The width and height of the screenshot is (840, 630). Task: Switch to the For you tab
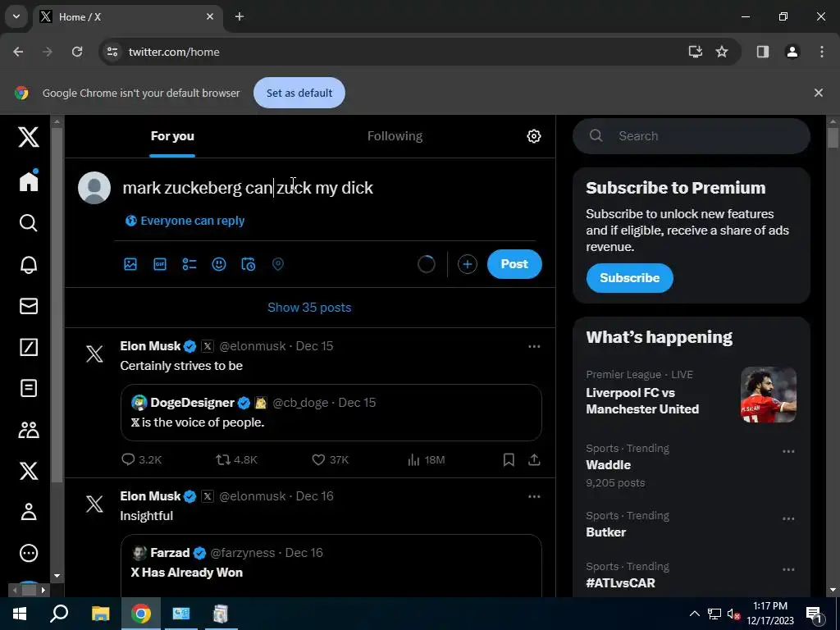click(x=172, y=136)
